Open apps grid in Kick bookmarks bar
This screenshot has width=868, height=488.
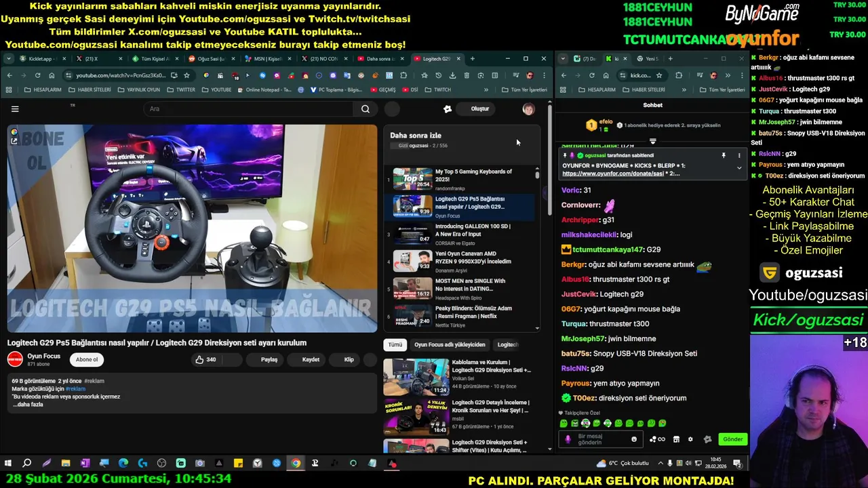[x=563, y=89]
